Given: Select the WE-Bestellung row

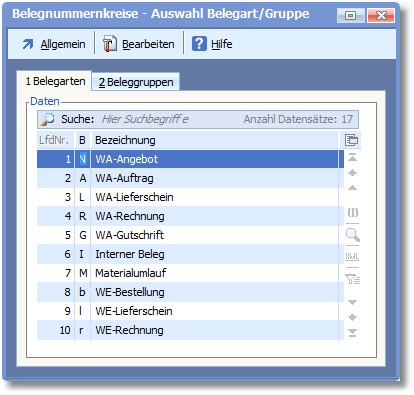Looking at the screenshot, I should pyautogui.click(x=190, y=292).
